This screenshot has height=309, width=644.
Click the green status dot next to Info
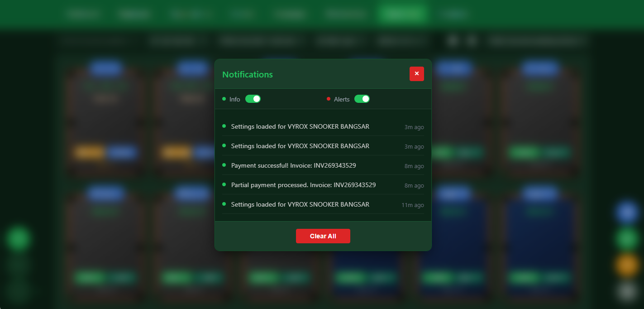[x=224, y=98]
